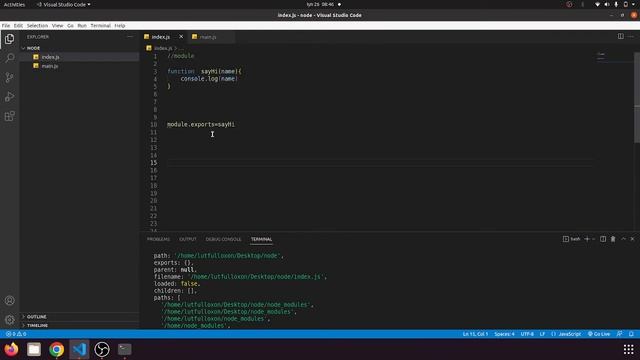The height and width of the screenshot is (360, 640).
Task: Open the Terminal app from dock
Action: 124,349
